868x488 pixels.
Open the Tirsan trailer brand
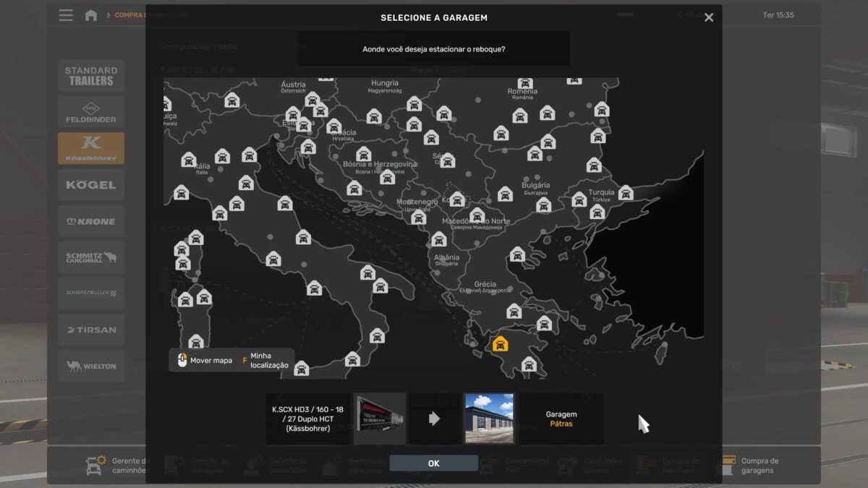[91, 330]
